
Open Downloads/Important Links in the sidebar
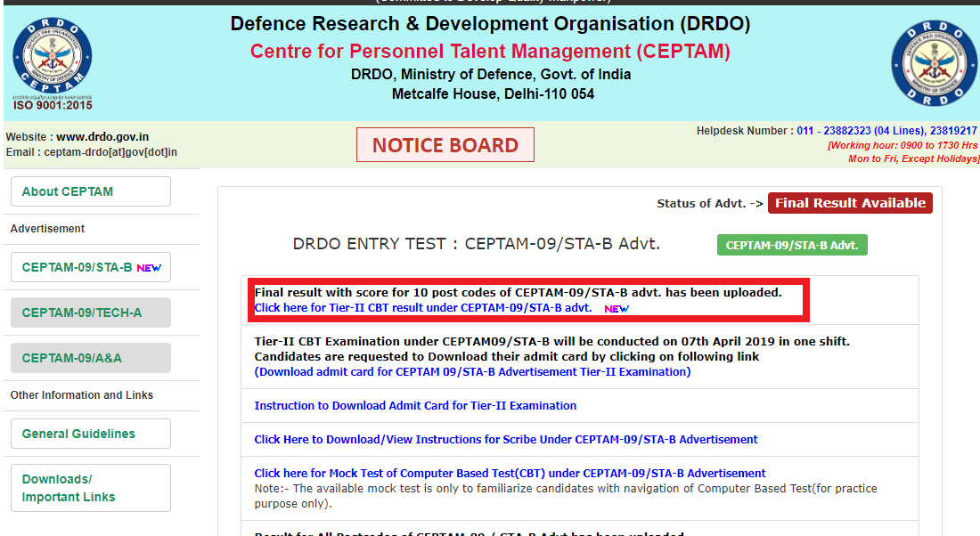[90, 488]
